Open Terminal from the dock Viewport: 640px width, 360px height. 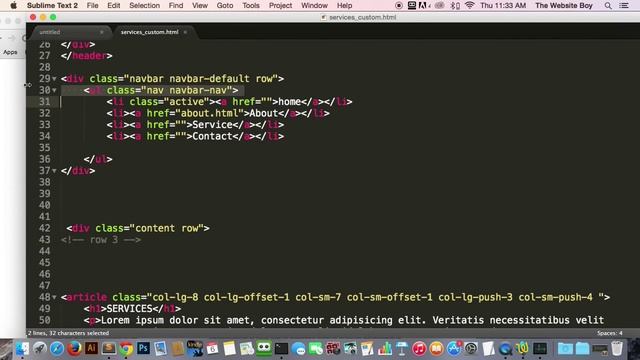tap(281, 348)
